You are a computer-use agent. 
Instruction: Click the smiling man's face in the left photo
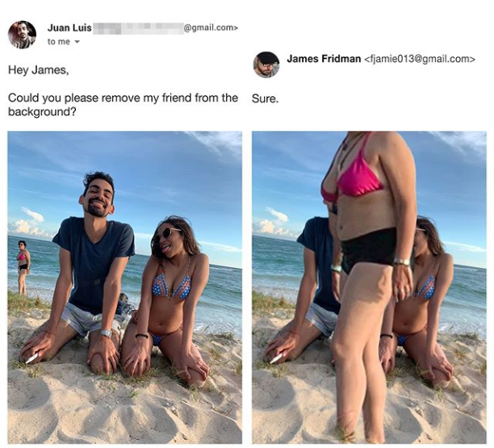coord(98,198)
